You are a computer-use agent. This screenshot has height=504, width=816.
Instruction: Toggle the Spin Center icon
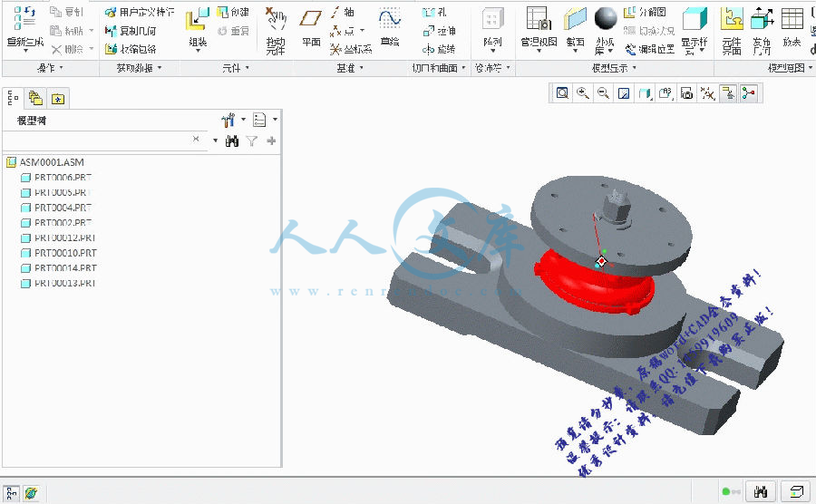point(749,93)
